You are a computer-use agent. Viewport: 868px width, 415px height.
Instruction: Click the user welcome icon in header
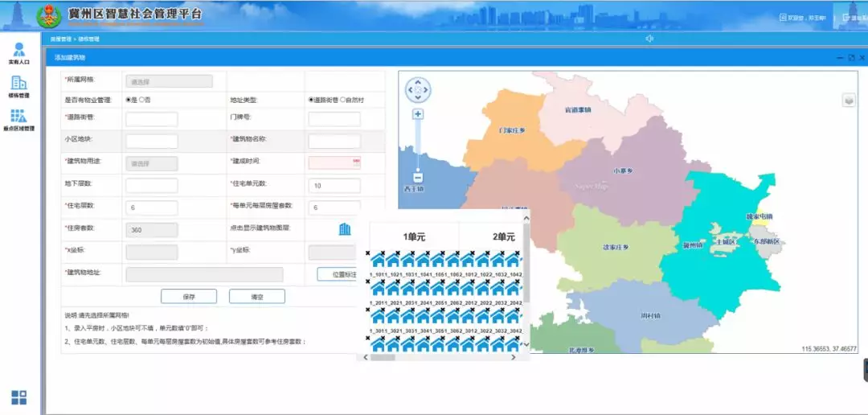pyautogui.click(x=783, y=18)
